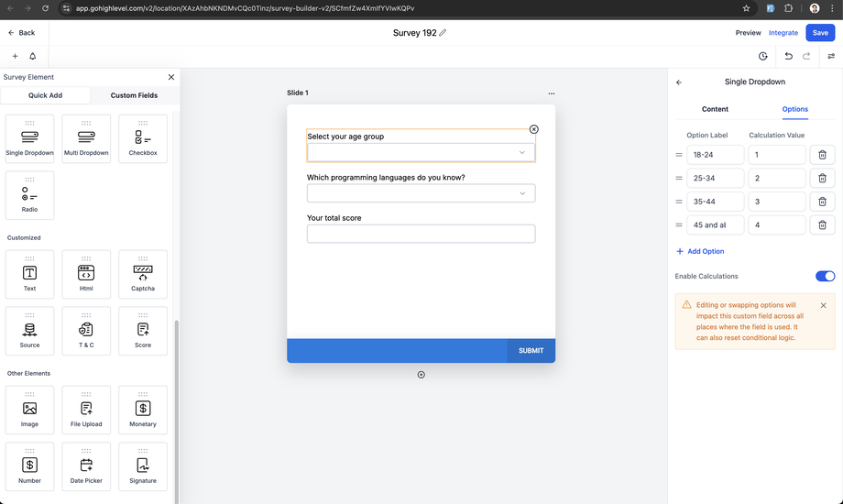Viewport: 843px width, 504px height.
Task: Switch to the Content tab
Action: coord(715,109)
